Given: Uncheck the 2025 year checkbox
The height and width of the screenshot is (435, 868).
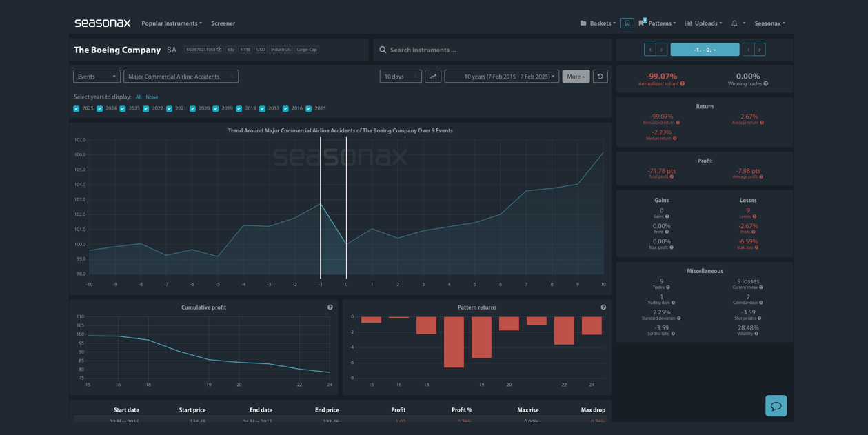Looking at the screenshot, I should click(x=77, y=108).
